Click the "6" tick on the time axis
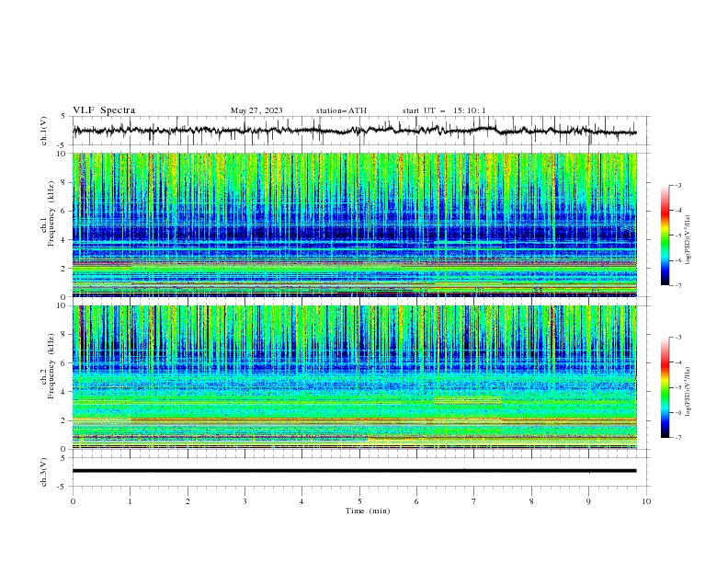Image resolution: width=728 pixels, height=563 pixels. pos(416,501)
